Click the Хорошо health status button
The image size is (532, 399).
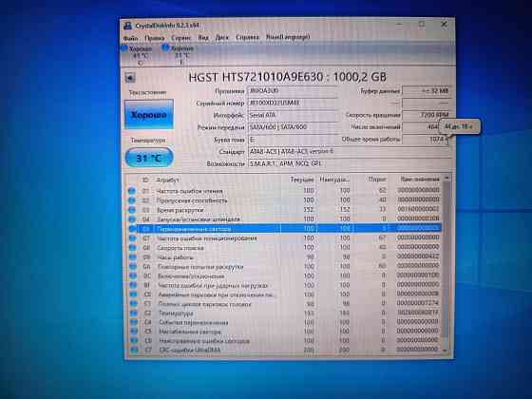149,114
